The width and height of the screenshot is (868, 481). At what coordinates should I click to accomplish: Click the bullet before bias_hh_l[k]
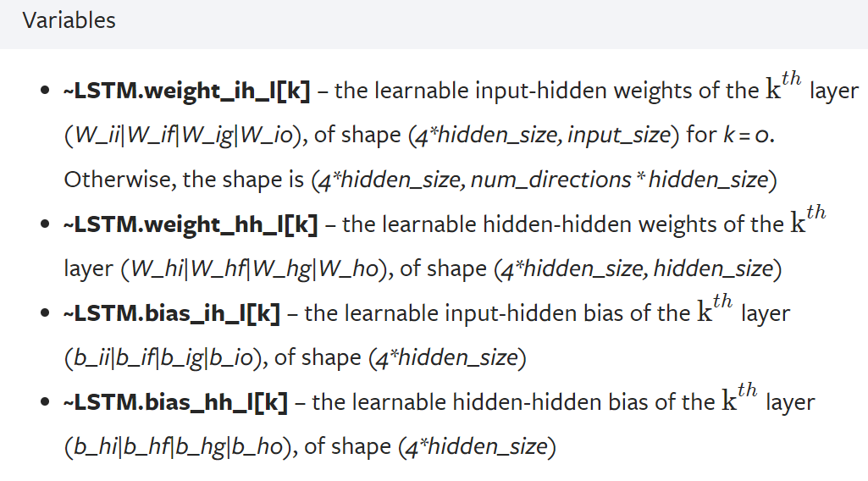[x=45, y=402]
